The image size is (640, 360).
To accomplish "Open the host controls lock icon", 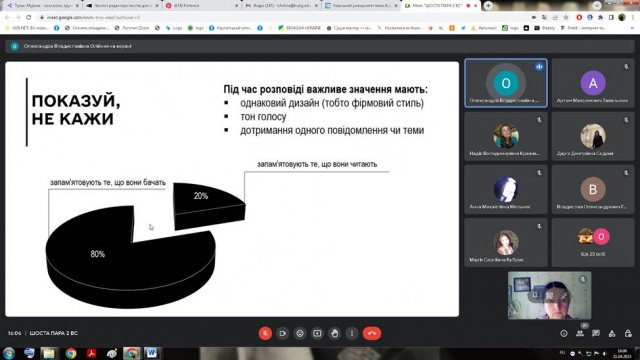I will click(x=628, y=333).
